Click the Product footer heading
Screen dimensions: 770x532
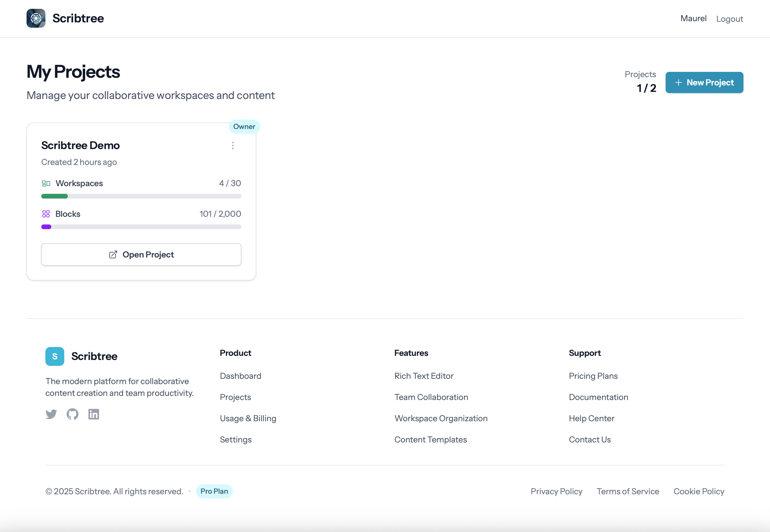236,353
